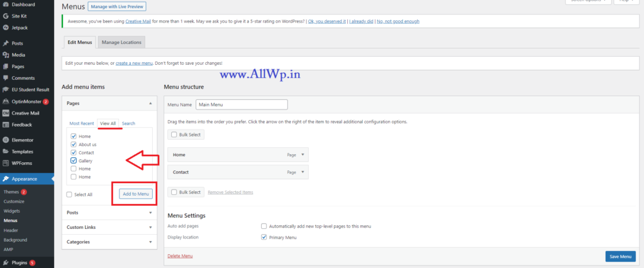Click the Add to Menu button
The height and width of the screenshot is (268, 644).
tap(136, 194)
